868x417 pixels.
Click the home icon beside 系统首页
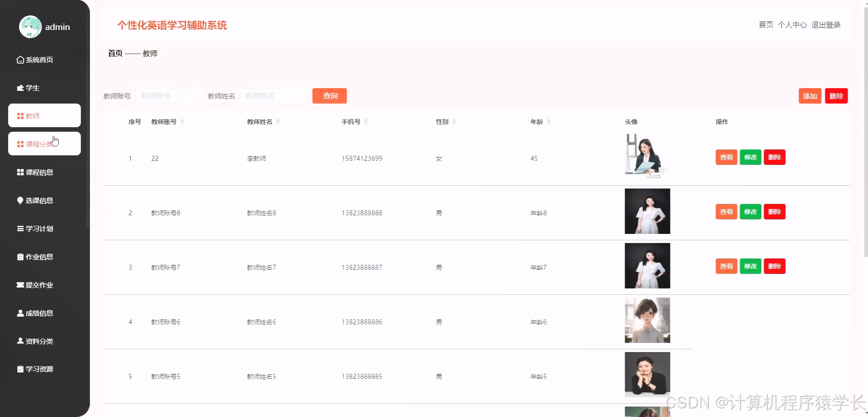[20, 60]
